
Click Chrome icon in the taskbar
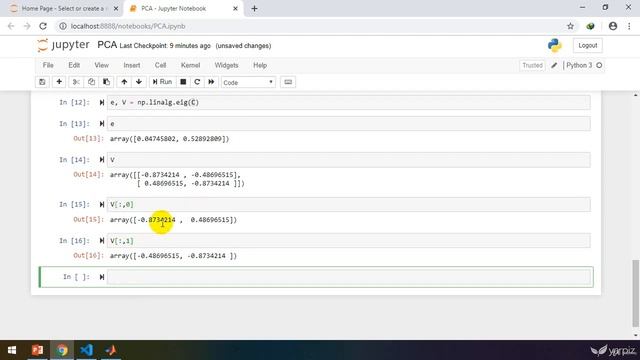(62, 350)
